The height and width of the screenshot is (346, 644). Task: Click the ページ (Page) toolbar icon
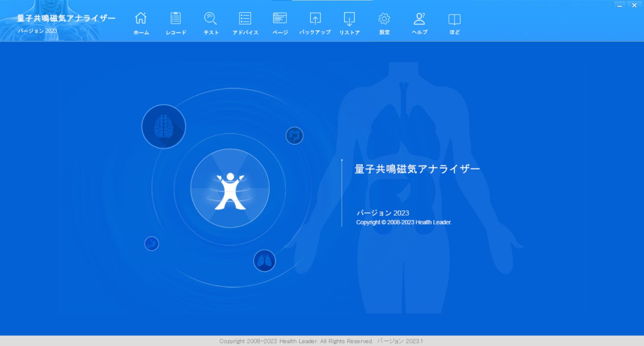[280, 19]
